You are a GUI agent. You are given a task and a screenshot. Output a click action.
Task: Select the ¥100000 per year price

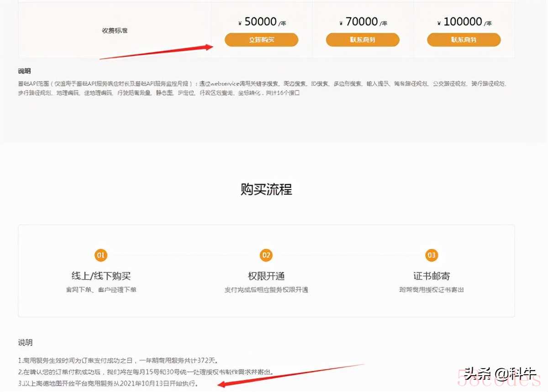[464, 22]
